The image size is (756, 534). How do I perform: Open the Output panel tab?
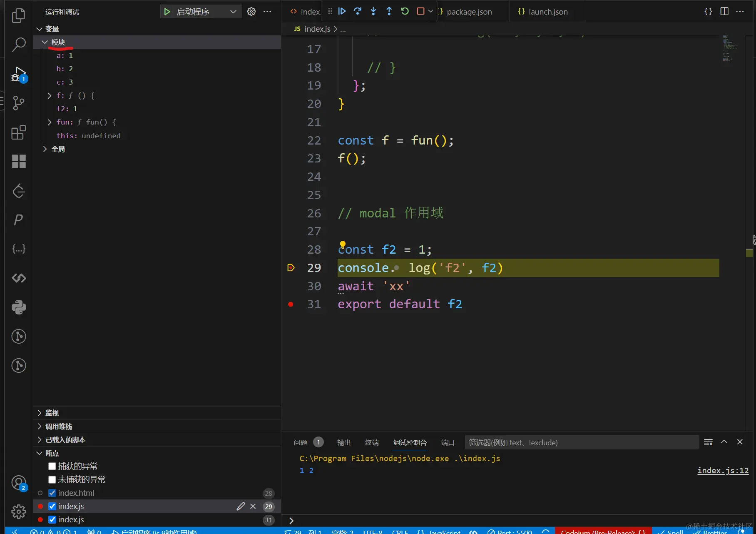344,442
